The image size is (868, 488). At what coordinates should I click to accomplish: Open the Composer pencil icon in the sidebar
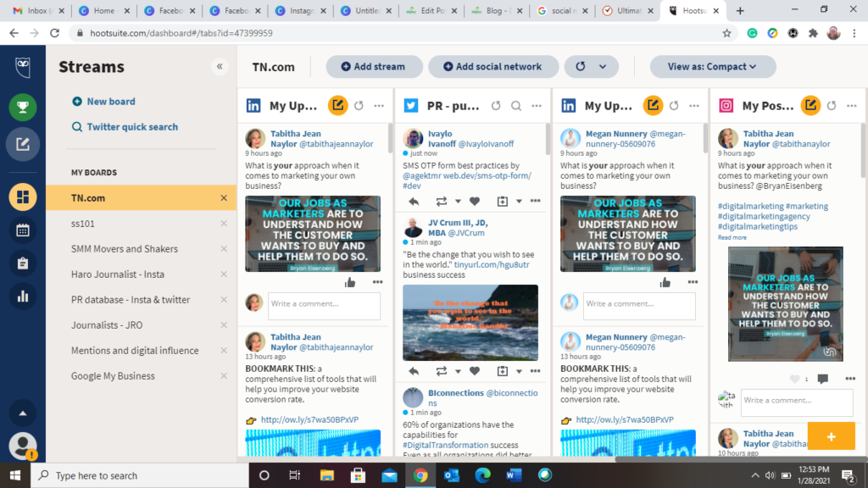pyautogui.click(x=23, y=144)
